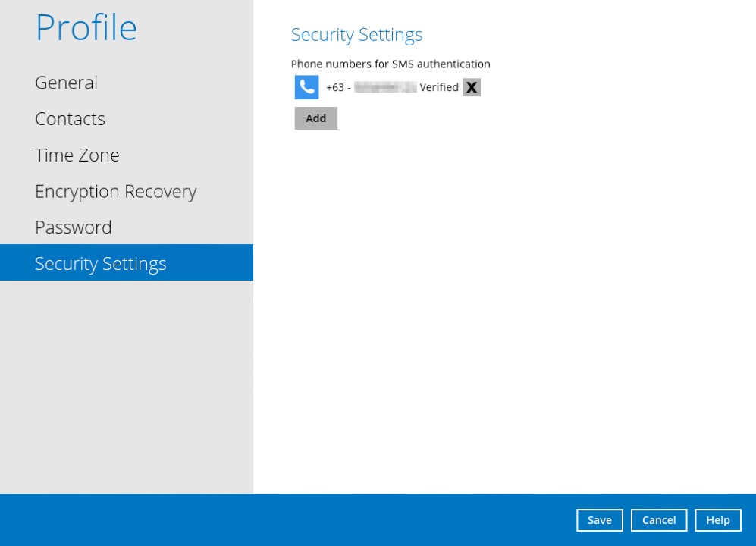This screenshot has width=756, height=546.
Task: Click the Verified status text
Action: pyautogui.click(x=439, y=87)
